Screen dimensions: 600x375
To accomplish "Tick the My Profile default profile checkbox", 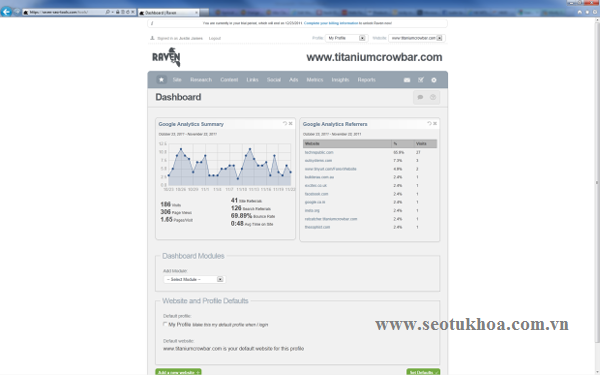I will click(x=165, y=324).
